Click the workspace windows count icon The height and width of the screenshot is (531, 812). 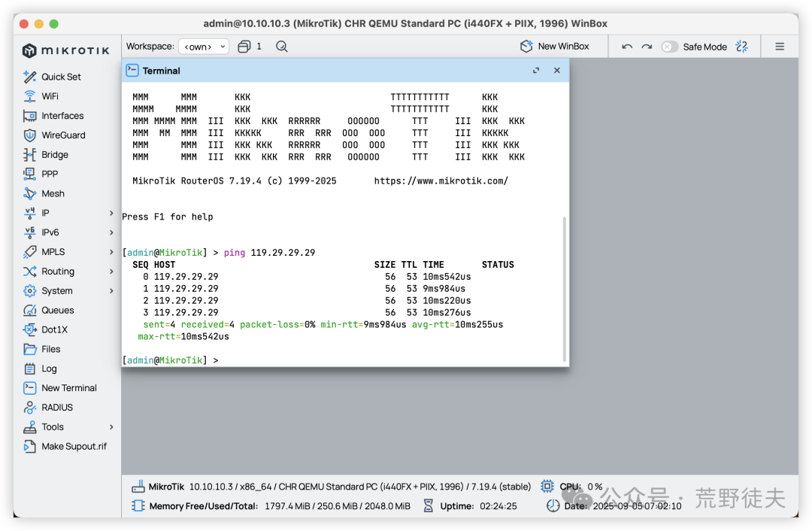tap(244, 47)
